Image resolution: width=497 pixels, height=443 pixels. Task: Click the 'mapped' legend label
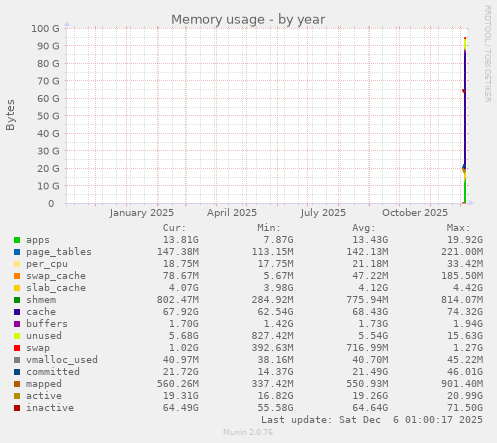point(44,384)
